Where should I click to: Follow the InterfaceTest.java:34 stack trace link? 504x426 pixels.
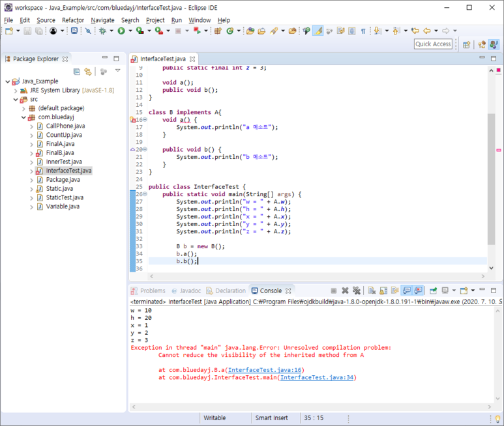[317, 378]
